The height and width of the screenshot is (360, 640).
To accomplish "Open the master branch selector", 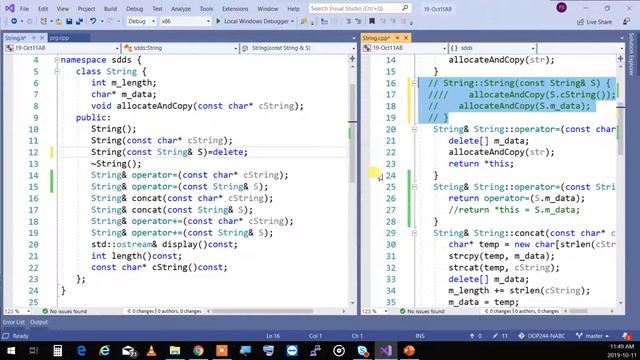I will (593, 336).
